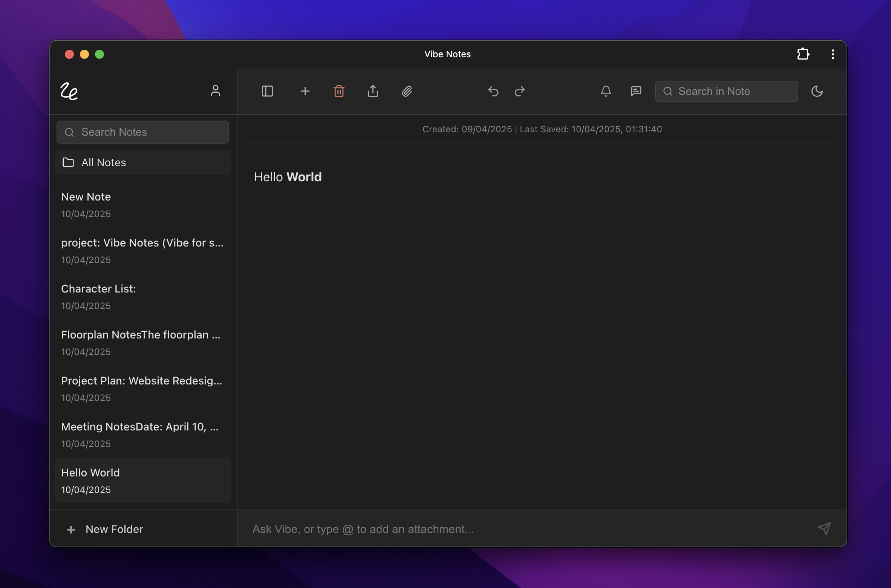
Task: Undo the last edit
Action: [x=493, y=91]
